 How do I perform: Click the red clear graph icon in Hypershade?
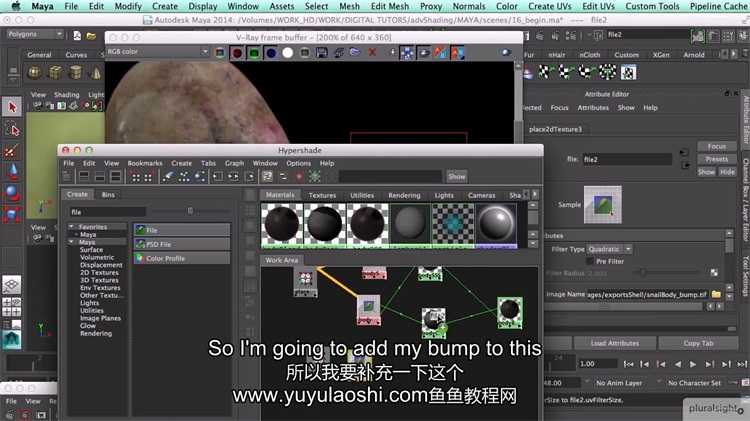pos(299,177)
